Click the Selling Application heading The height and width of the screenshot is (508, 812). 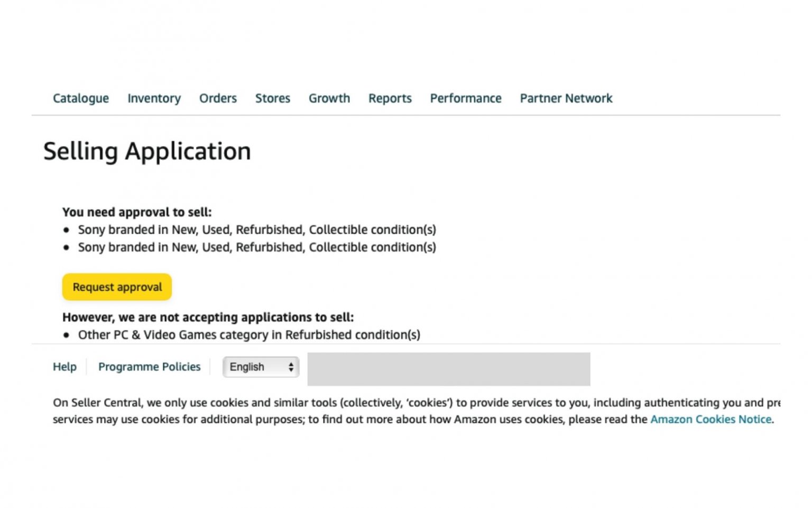click(147, 151)
